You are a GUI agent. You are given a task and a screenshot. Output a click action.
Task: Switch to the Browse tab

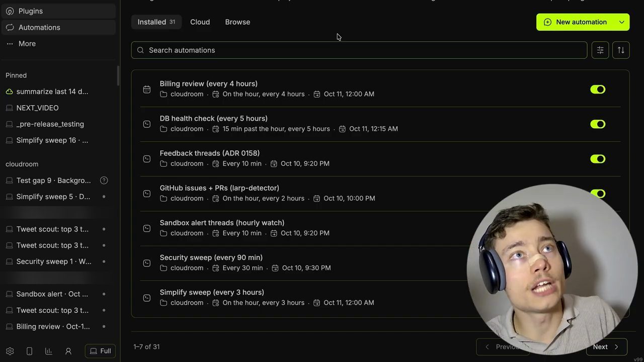click(237, 22)
